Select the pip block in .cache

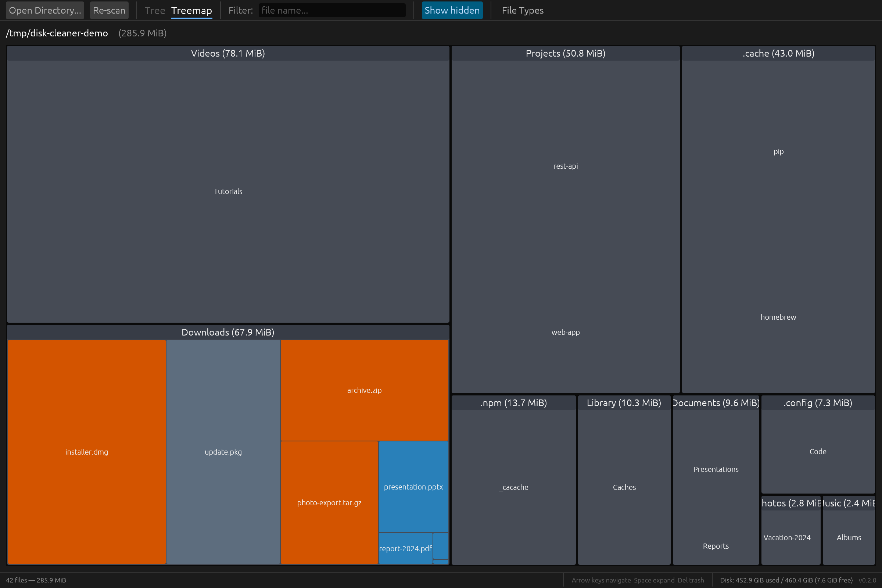tap(778, 151)
